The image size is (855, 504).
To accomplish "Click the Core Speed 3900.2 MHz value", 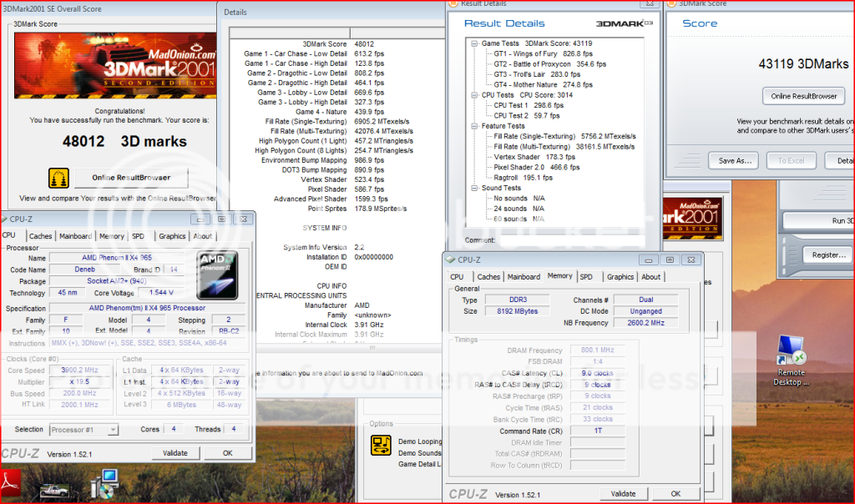I will click(79, 370).
